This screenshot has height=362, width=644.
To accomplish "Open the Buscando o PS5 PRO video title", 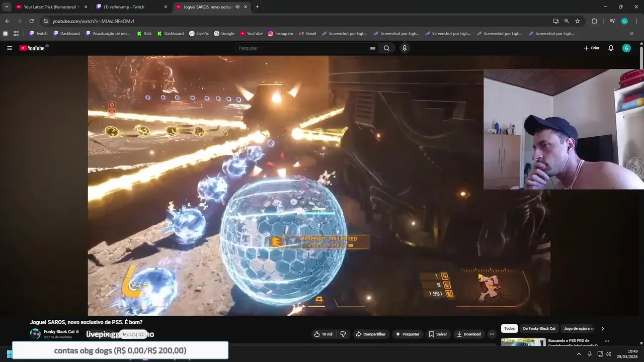I will (573, 343).
